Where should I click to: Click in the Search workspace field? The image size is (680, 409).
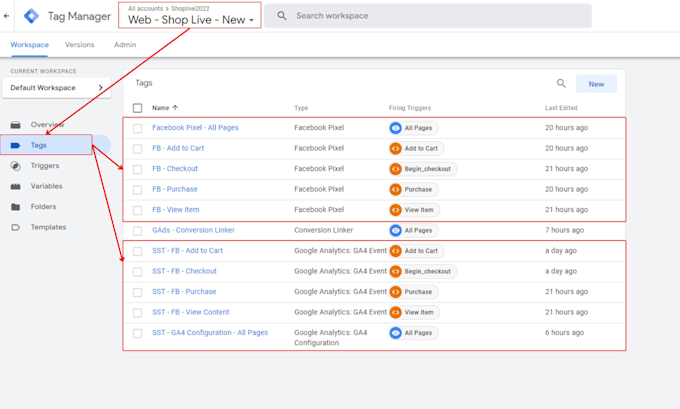pyautogui.click(x=428, y=16)
